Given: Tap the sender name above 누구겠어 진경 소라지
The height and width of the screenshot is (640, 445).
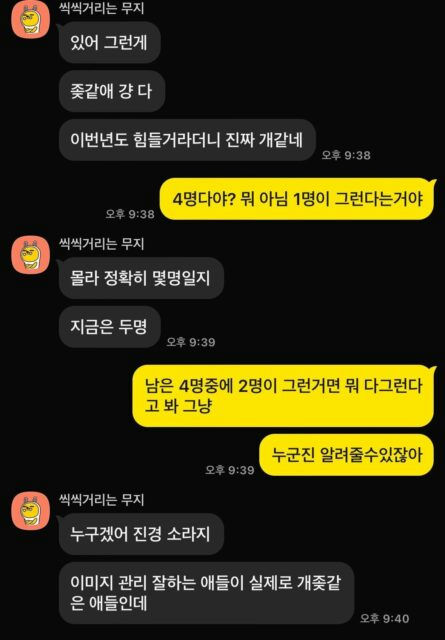Looking at the screenshot, I should pyautogui.click(x=102, y=500).
